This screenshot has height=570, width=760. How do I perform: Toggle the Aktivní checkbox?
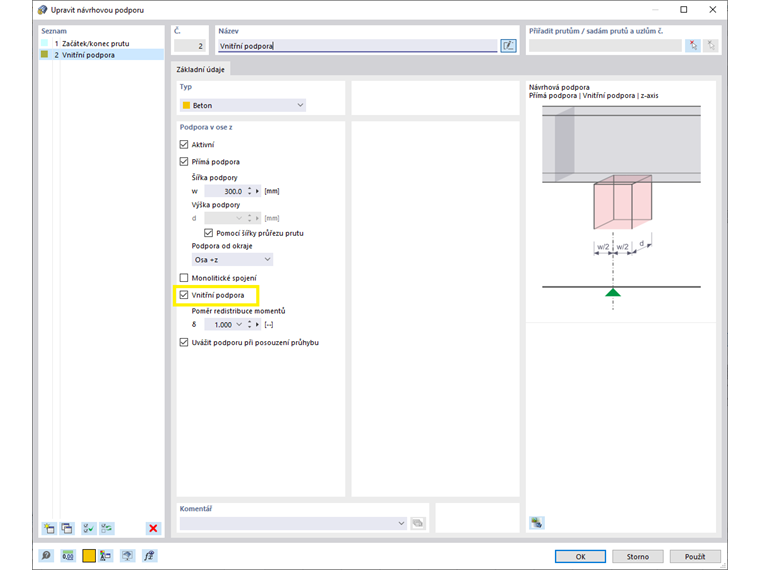[x=184, y=144]
